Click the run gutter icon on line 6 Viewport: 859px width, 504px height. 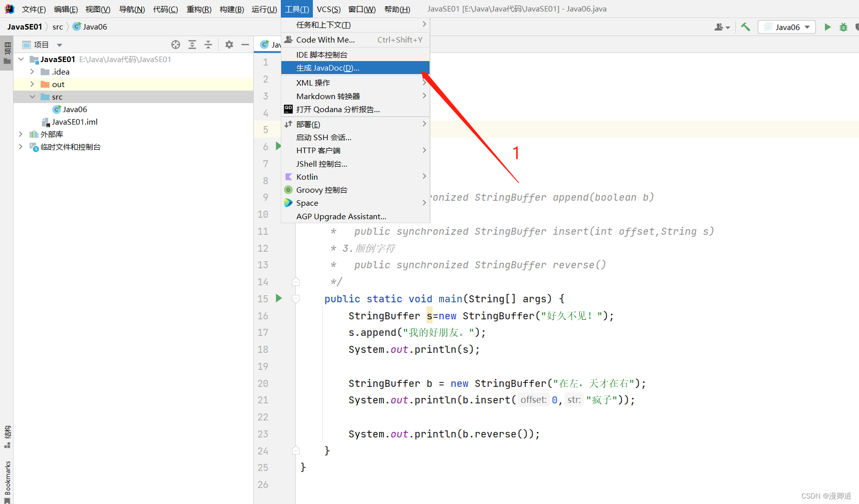[278, 146]
